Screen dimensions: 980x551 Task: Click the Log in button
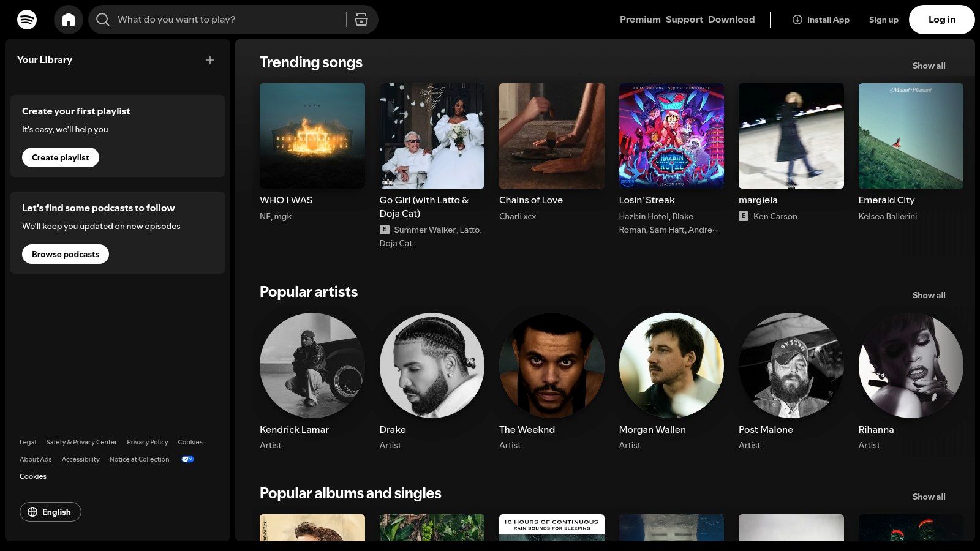(941, 19)
